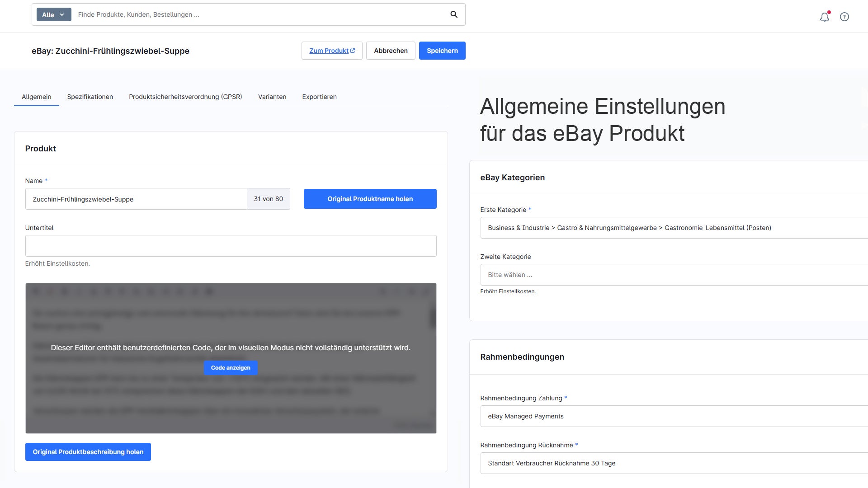The height and width of the screenshot is (488, 868).
Task: Switch to the Spezifikationen tab
Action: tap(90, 97)
